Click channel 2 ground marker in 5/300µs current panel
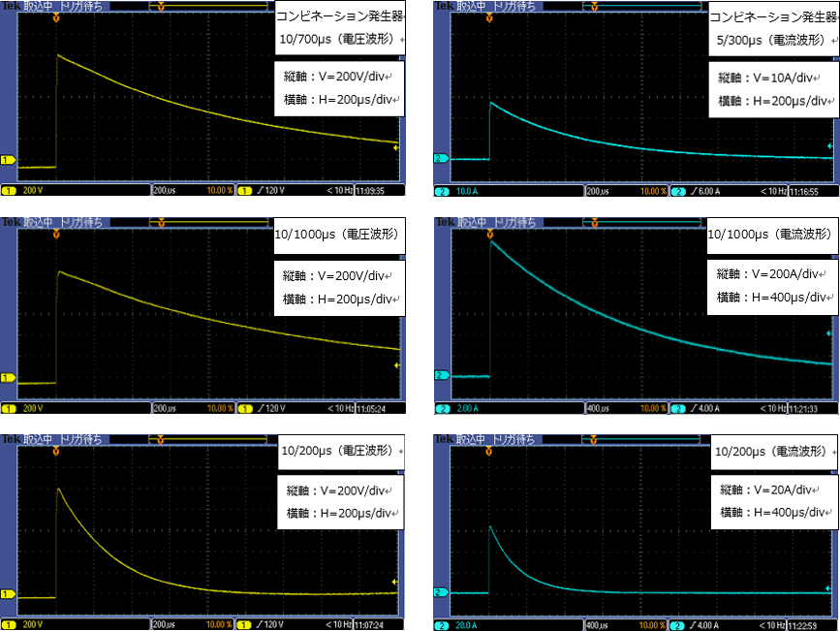Viewport: 840px width, 631px height. (440, 157)
